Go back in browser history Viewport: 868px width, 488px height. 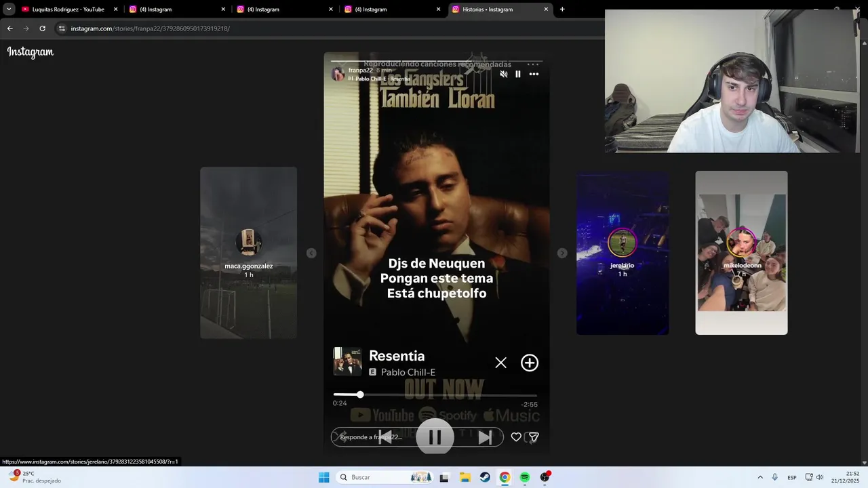pos(9,28)
